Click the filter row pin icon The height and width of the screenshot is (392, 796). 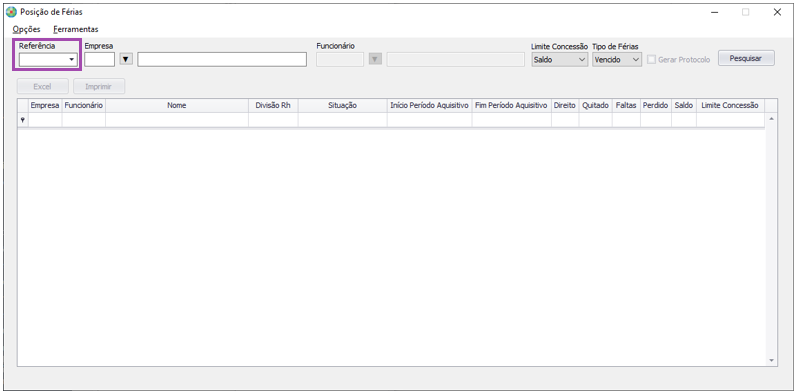point(22,120)
